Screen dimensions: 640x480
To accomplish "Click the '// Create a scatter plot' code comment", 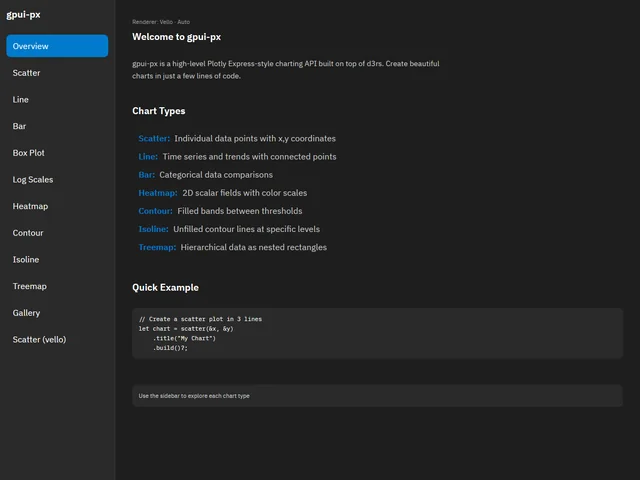I will (200, 319).
